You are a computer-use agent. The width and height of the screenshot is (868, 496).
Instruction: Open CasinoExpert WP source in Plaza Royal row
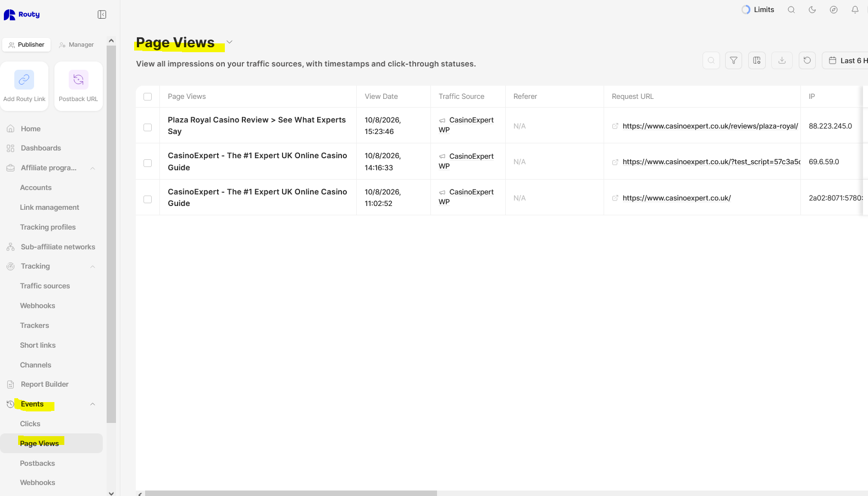[x=466, y=125]
